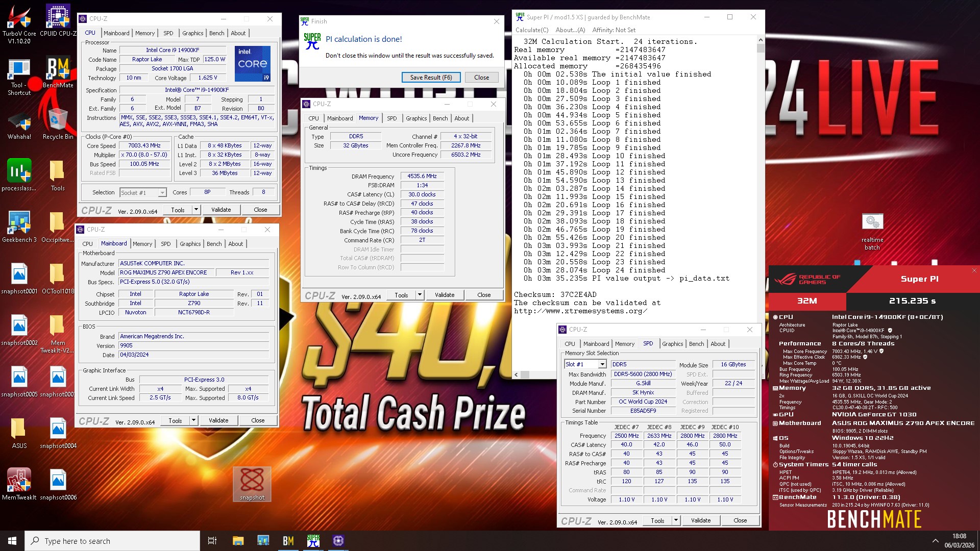Open Socket #1 selection dropdown

tap(162, 192)
